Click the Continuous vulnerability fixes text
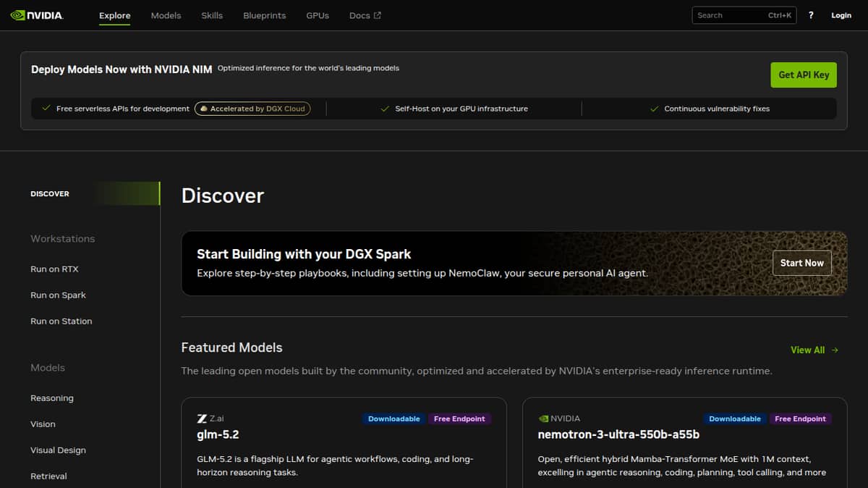 717,109
